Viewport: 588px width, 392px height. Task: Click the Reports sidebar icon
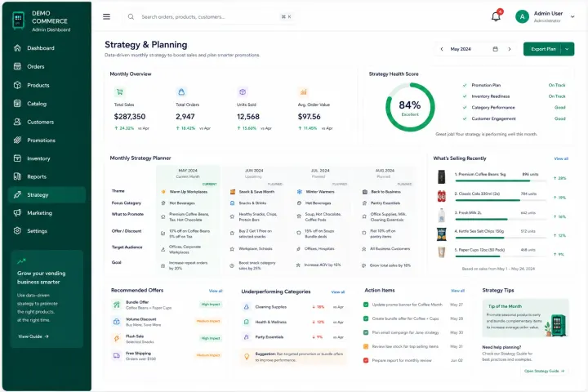click(17, 176)
